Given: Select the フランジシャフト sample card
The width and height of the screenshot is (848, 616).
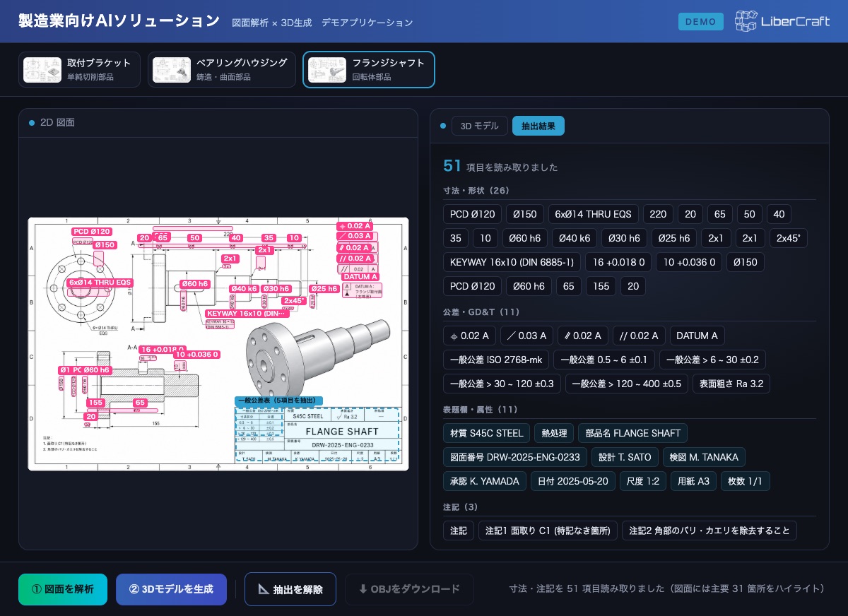Looking at the screenshot, I should point(369,69).
